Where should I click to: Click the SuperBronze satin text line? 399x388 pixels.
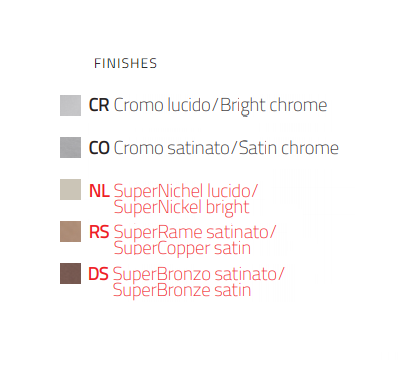click(182, 290)
